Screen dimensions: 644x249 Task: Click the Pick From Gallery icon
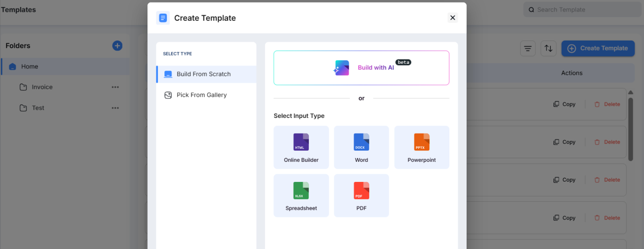click(x=168, y=95)
